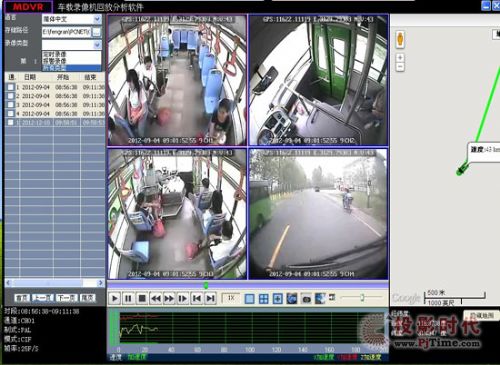Click the 下一页 next page button

67,298
